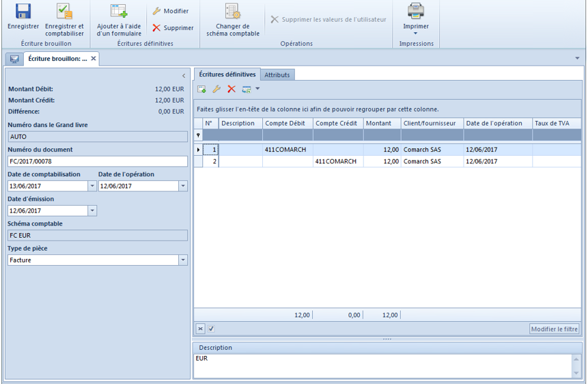Click row number 2 cell

211,161
